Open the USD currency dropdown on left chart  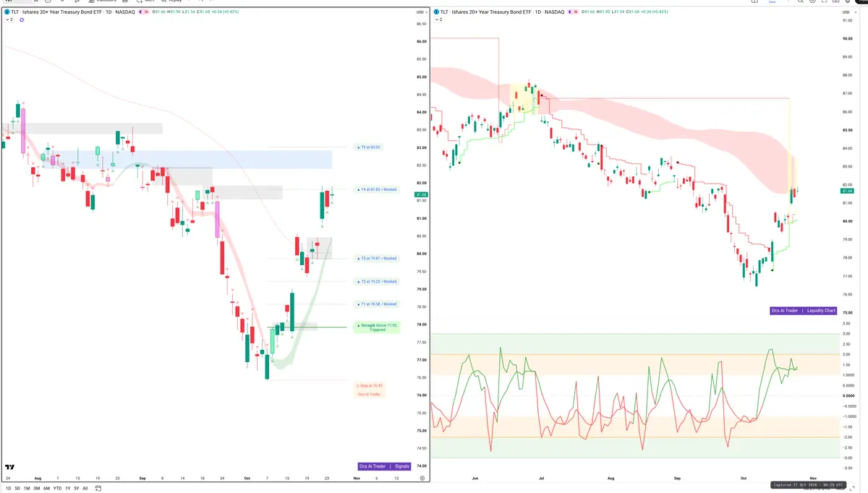421,12
